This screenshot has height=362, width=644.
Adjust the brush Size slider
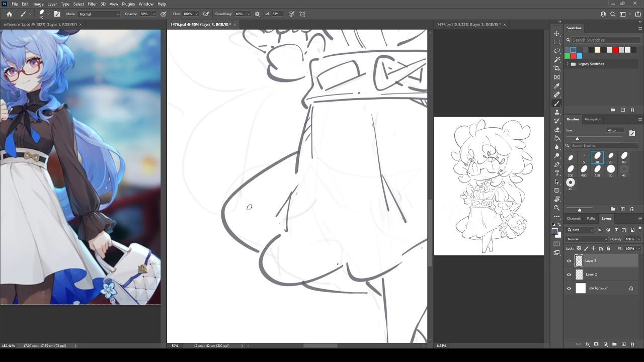point(577,139)
